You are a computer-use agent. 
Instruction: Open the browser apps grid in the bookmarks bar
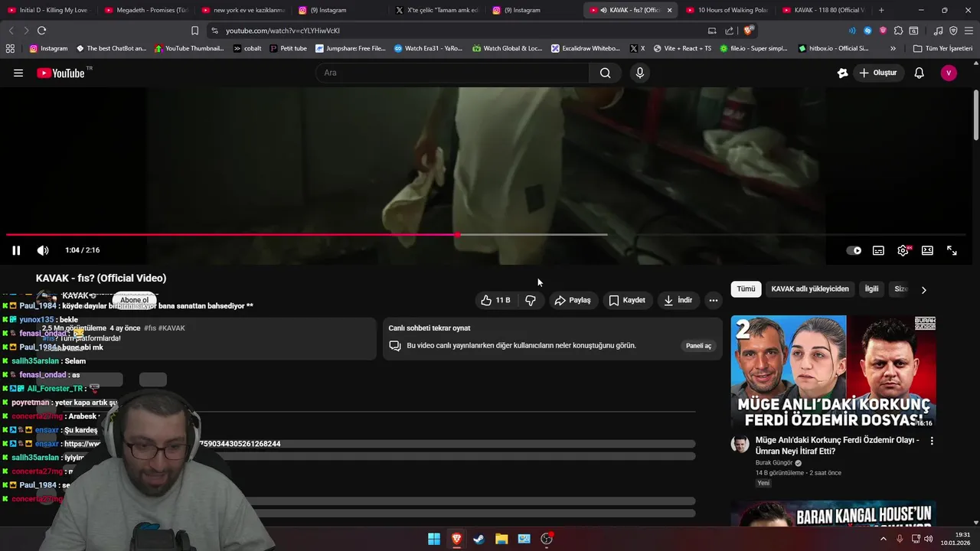coord(10,48)
